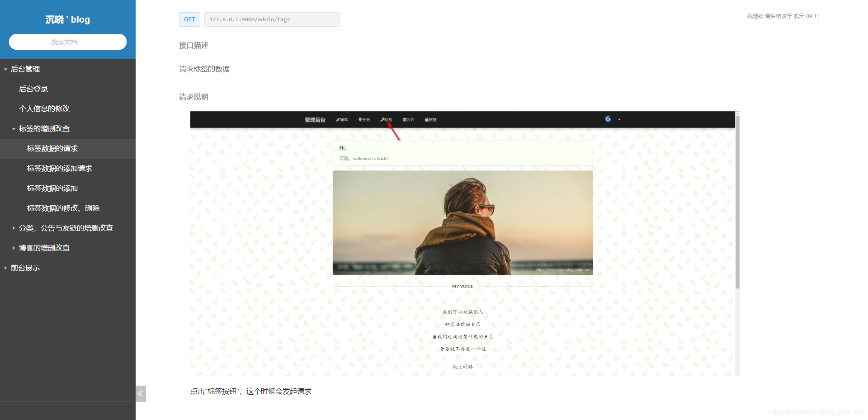Click 分类 menu item in embedded navbar
Viewport: 868px width, 420px height.
coord(364,120)
